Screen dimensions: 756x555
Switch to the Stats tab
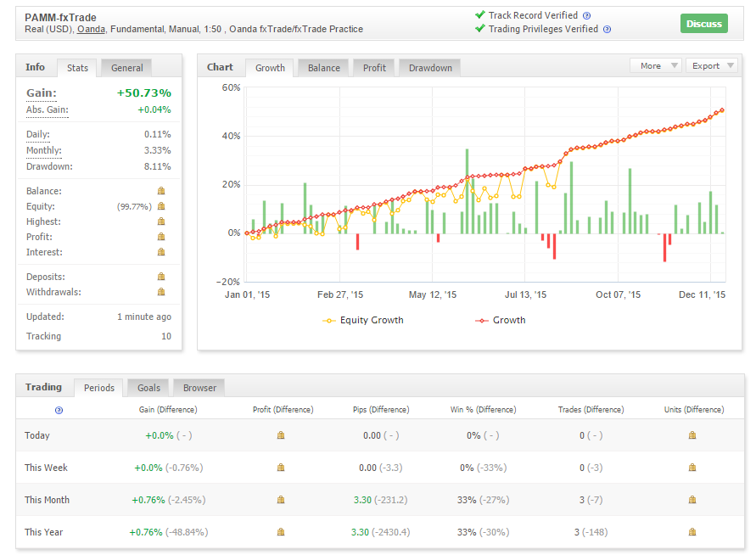tap(77, 68)
